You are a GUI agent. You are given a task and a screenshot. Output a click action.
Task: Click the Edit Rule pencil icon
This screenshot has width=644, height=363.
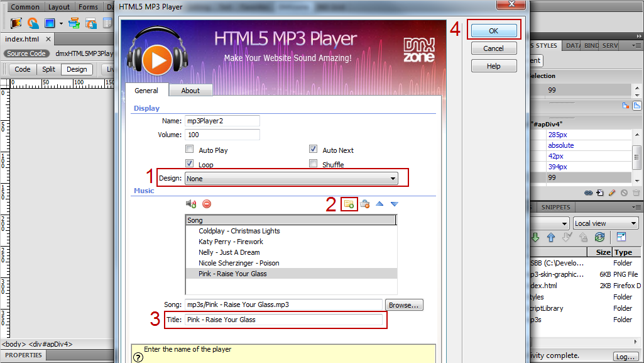pos(612,193)
